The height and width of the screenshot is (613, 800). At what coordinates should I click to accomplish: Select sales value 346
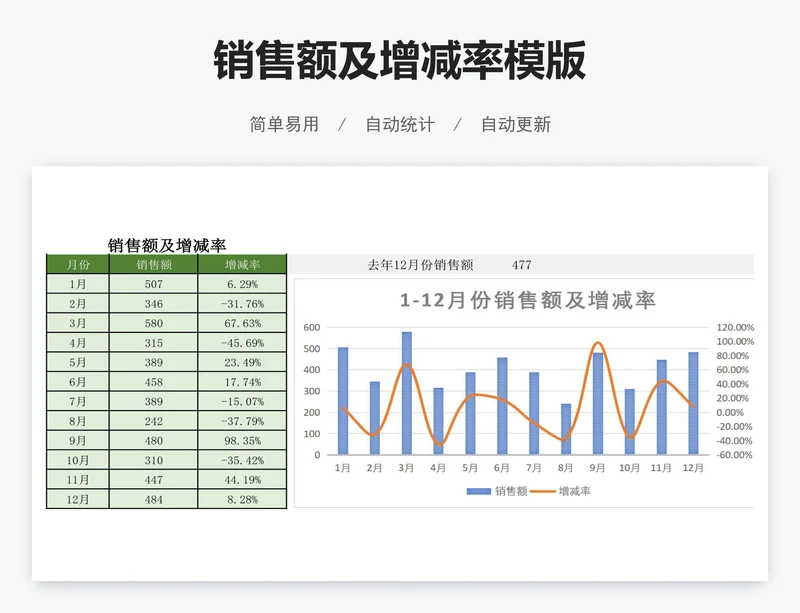154,304
